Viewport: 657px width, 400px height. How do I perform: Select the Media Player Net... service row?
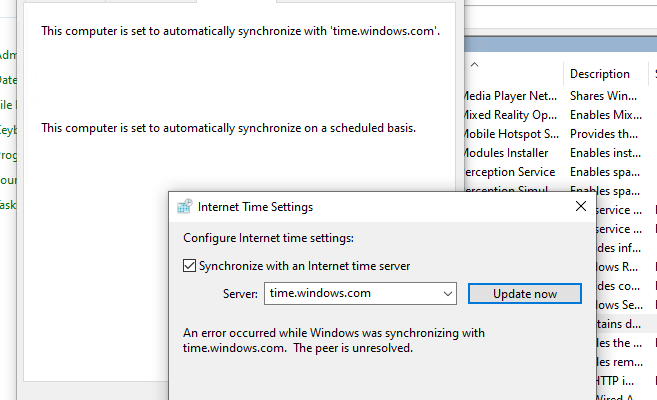(510, 96)
